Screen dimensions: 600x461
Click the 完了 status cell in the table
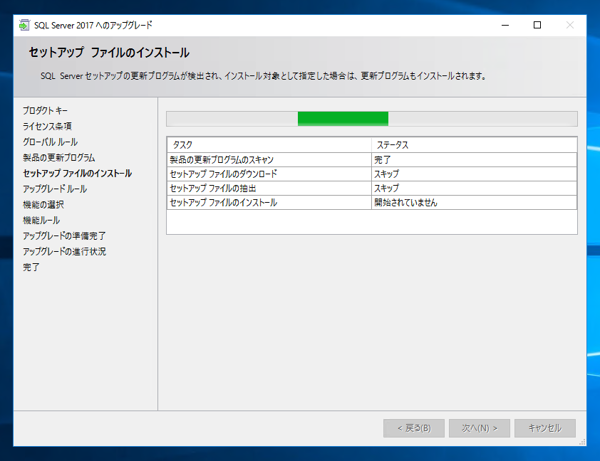coord(474,160)
